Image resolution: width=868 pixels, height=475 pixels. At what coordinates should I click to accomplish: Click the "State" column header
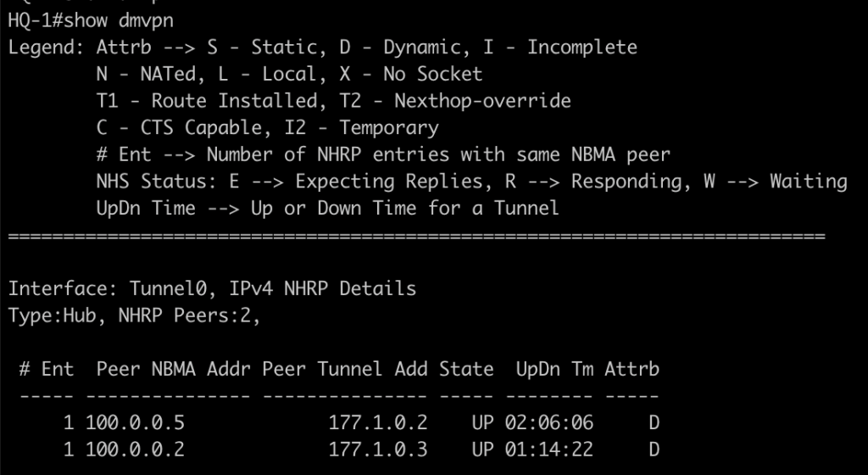tap(466, 369)
